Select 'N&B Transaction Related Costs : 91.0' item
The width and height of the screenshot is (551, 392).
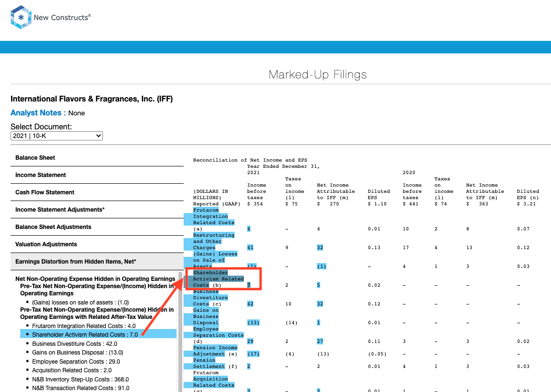pos(81,388)
